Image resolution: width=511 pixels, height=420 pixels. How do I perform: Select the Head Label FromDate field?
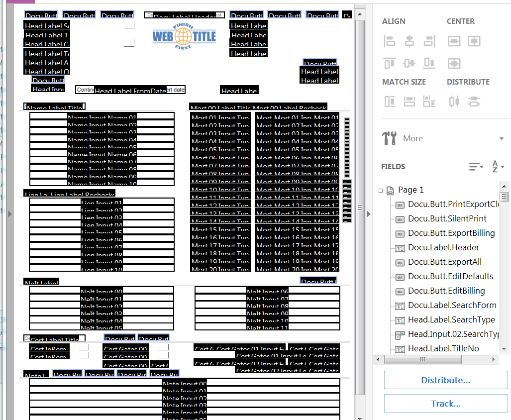coord(130,90)
